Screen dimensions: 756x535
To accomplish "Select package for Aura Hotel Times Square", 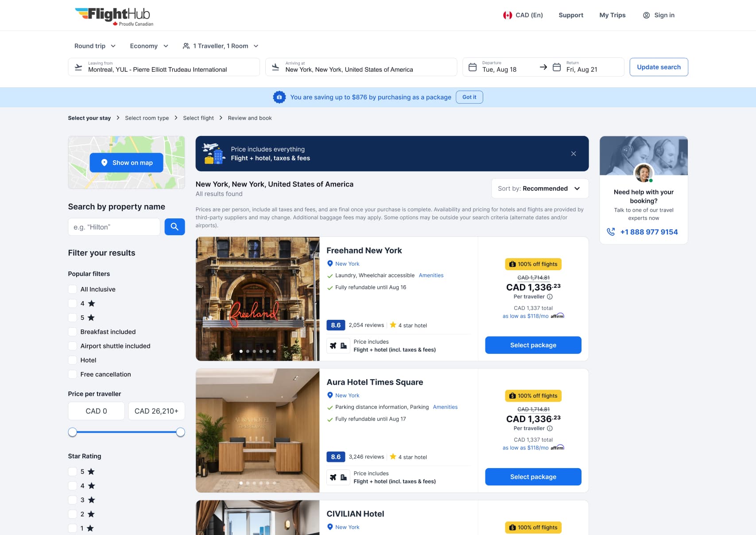I will (x=533, y=477).
